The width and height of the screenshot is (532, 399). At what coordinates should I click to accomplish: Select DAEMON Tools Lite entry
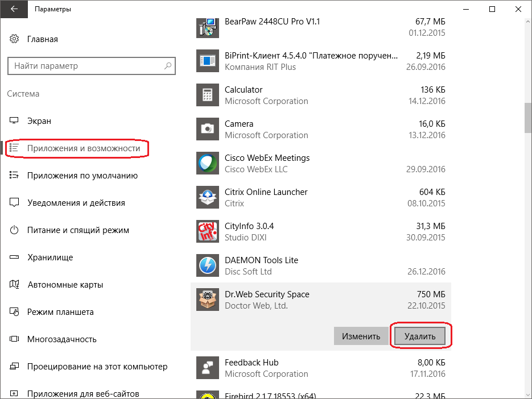(321, 265)
